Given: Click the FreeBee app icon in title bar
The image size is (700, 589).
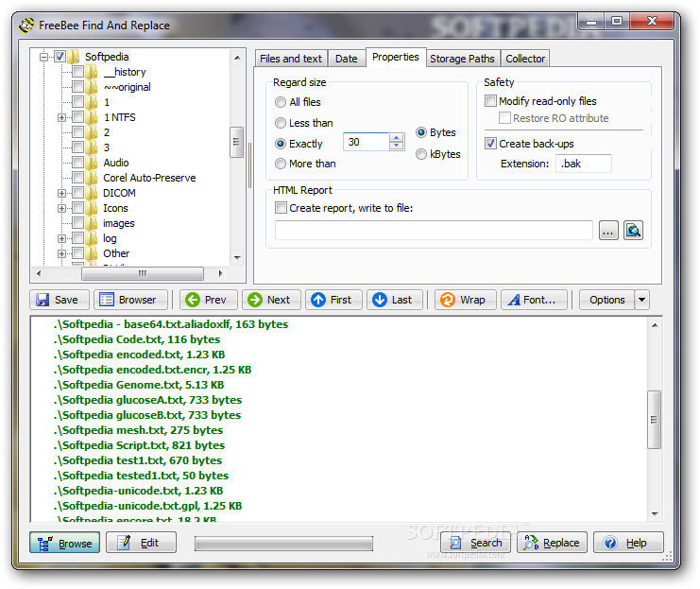Looking at the screenshot, I should tap(26, 25).
